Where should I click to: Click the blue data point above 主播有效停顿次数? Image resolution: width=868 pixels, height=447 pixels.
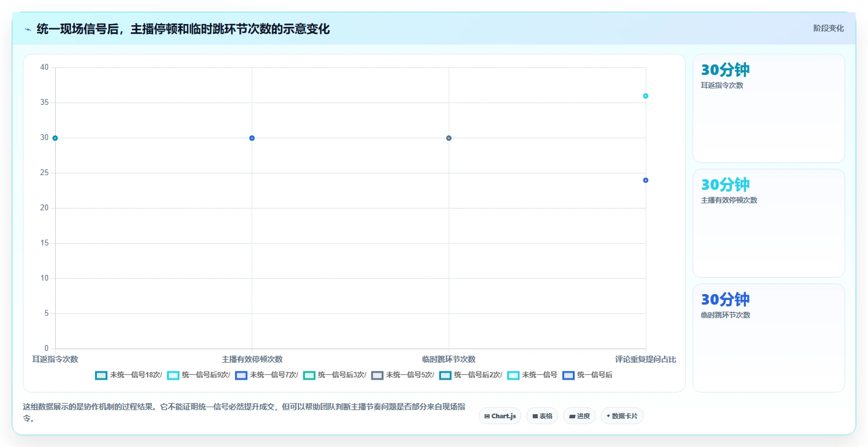(x=252, y=138)
